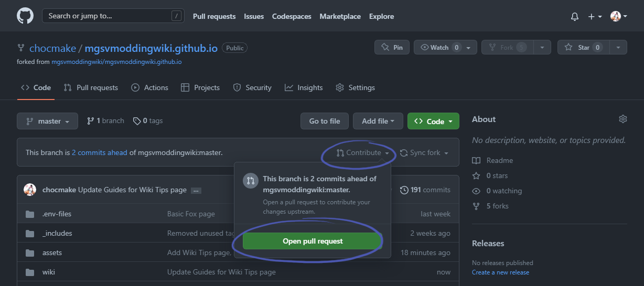Open chocmake commit author name

[59, 190]
